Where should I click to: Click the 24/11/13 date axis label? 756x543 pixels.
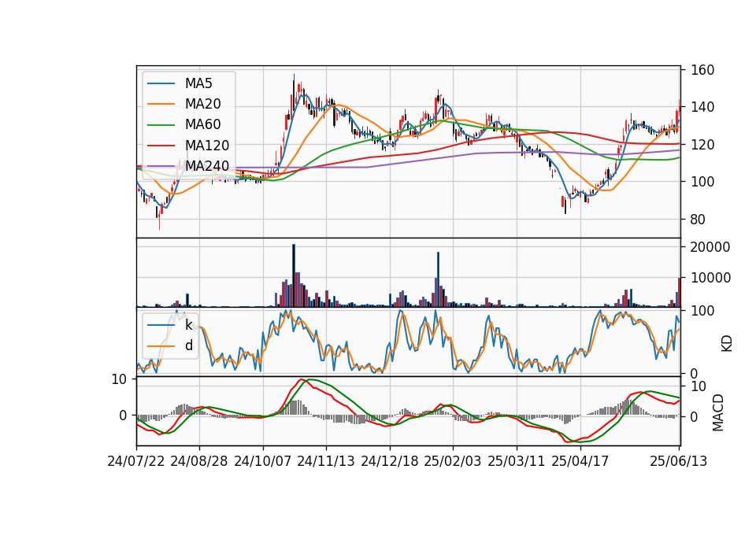point(326,461)
